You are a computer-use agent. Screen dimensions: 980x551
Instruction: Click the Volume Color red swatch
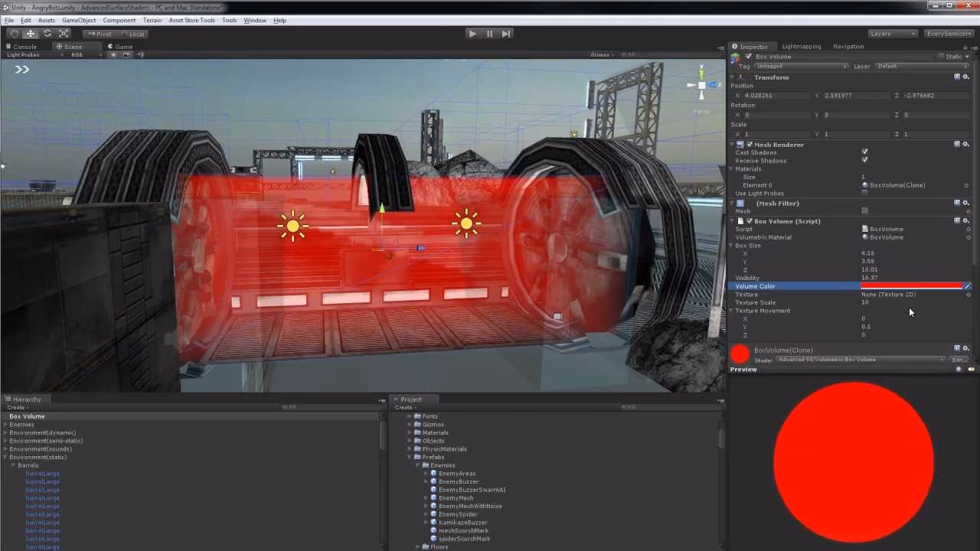pyautogui.click(x=911, y=286)
